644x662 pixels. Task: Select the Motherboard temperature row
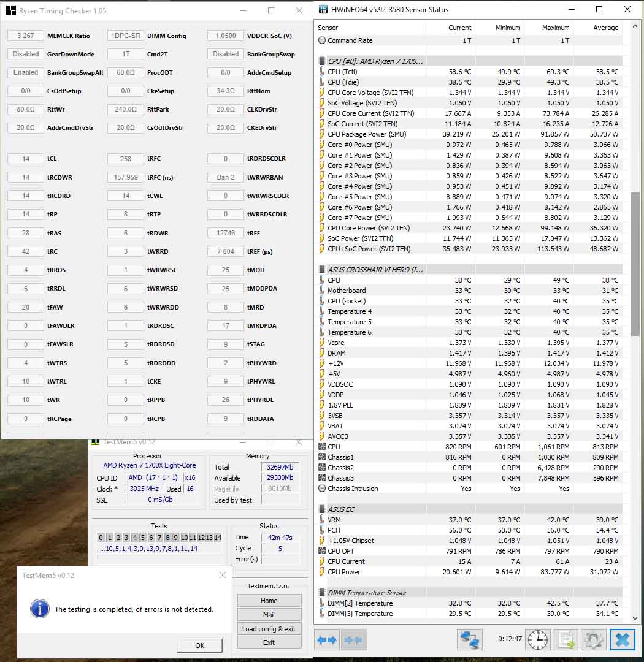469,291
